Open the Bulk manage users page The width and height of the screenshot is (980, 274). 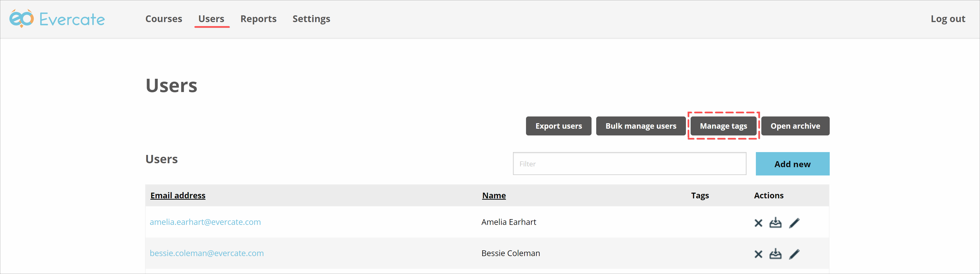(641, 126)
